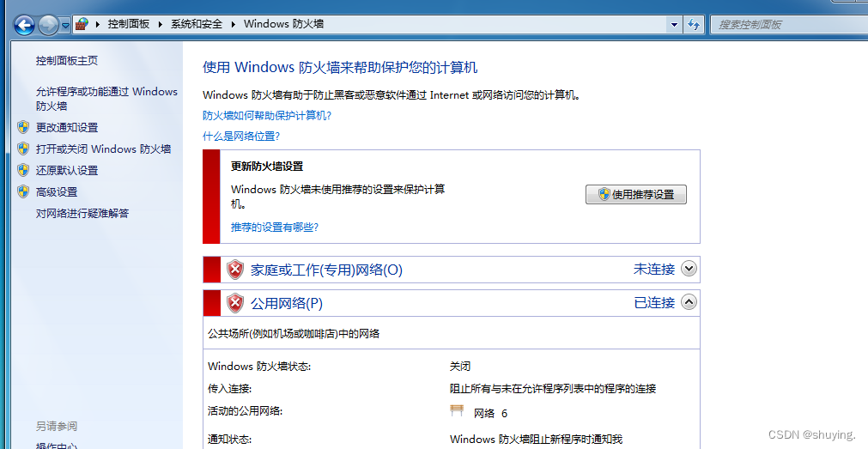The height and width of the screenshot is (449, 868).
Task: Click 阻止所有与未在允许程序列表中的程序的连接 value
Action: 553,389
